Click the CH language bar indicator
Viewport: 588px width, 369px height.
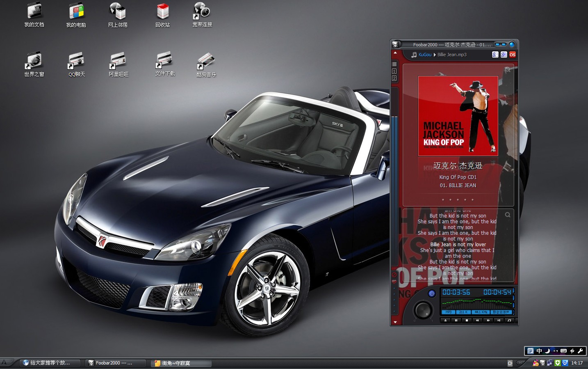510,363
